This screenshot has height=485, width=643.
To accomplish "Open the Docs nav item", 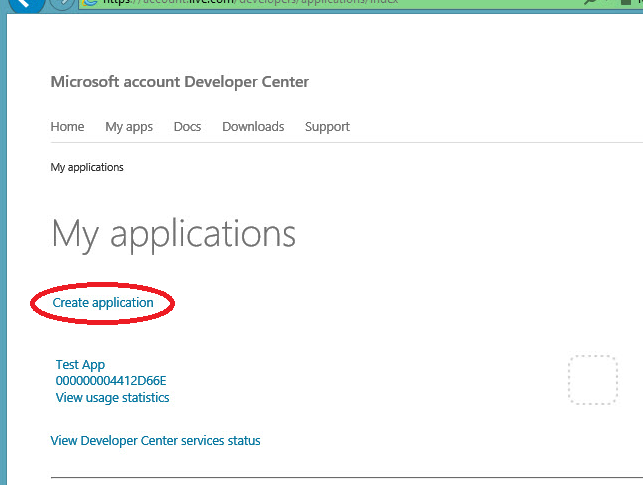I will pyautogui.click(x=187, y=126).
